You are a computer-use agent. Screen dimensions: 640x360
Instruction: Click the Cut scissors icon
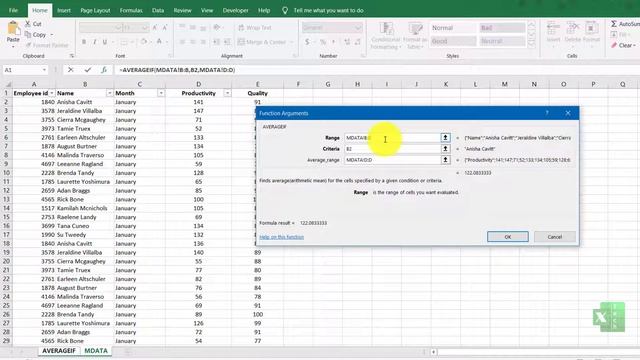point(28,24)
